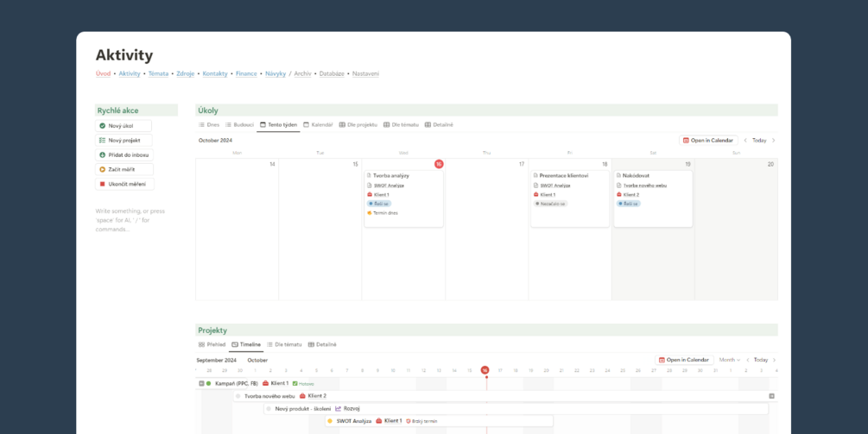Toggle the Hotovo checkbox on Kampaň row
The height and width of the screenshot is (434, 868).
(295, 383)
